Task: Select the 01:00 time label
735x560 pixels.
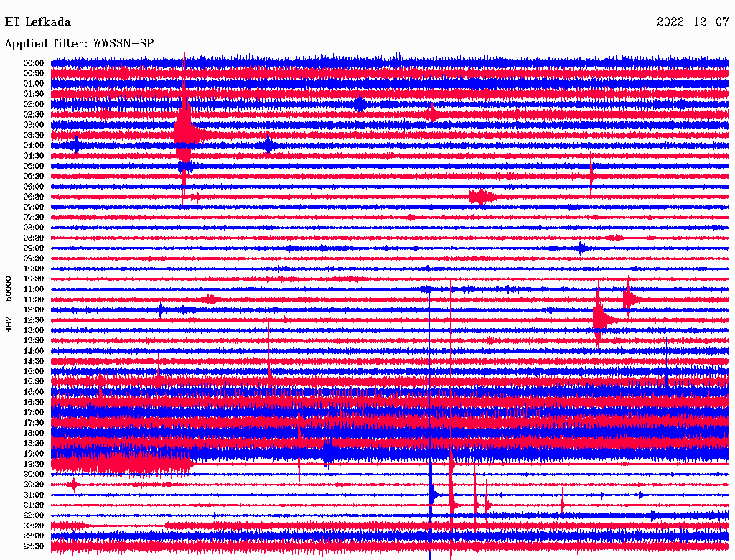Action: coord(33,84)
